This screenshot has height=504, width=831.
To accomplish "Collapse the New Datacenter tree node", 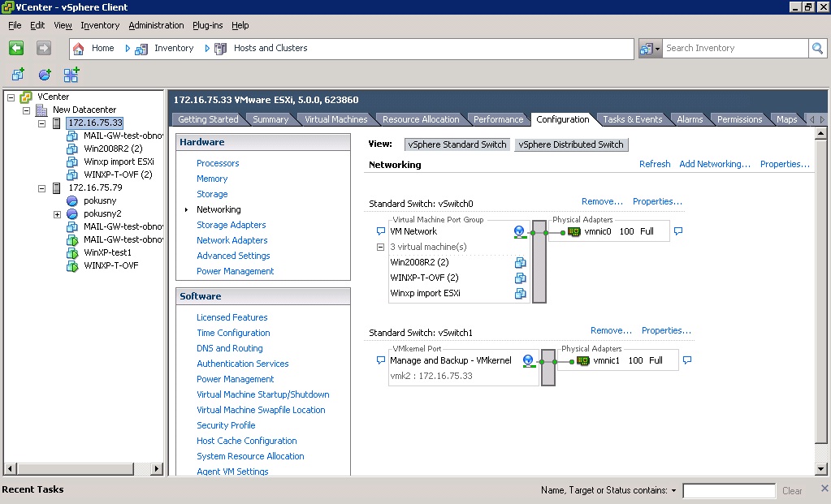I will (x=27, y=110).
